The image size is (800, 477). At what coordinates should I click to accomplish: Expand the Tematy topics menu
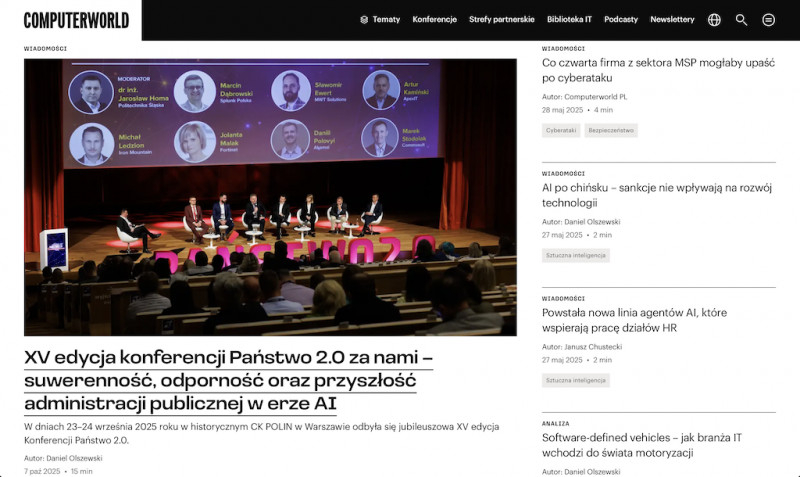380,20
